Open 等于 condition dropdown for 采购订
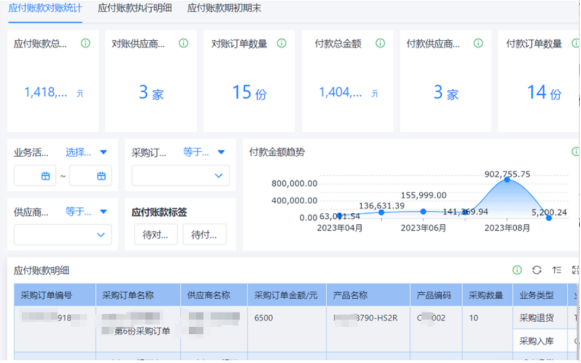The image size is (581, 363). click(204, 152)
